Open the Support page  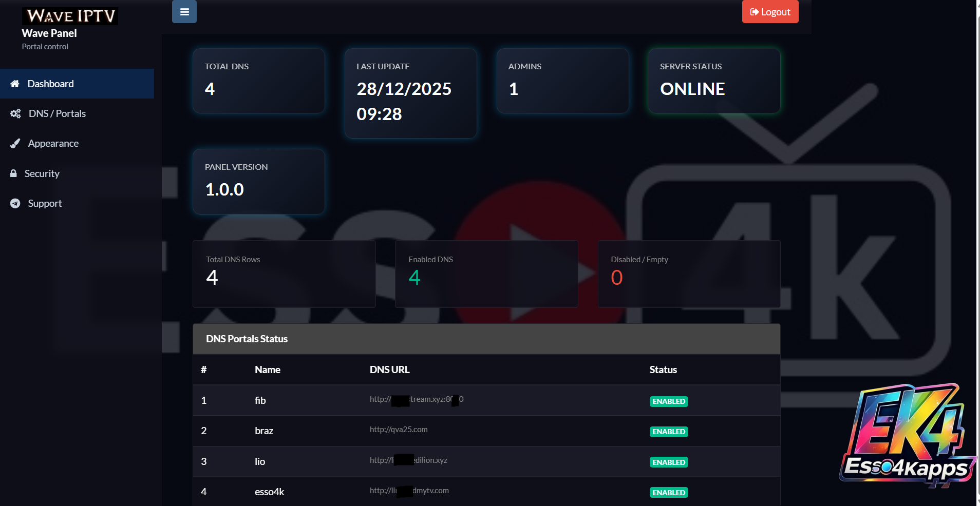(45, 203)
